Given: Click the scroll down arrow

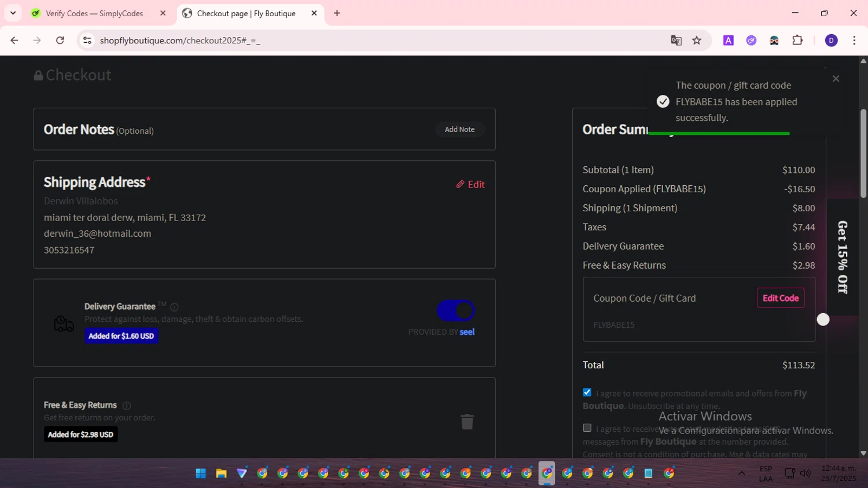Looking at the screenshot, I should (x=863, y=453).
